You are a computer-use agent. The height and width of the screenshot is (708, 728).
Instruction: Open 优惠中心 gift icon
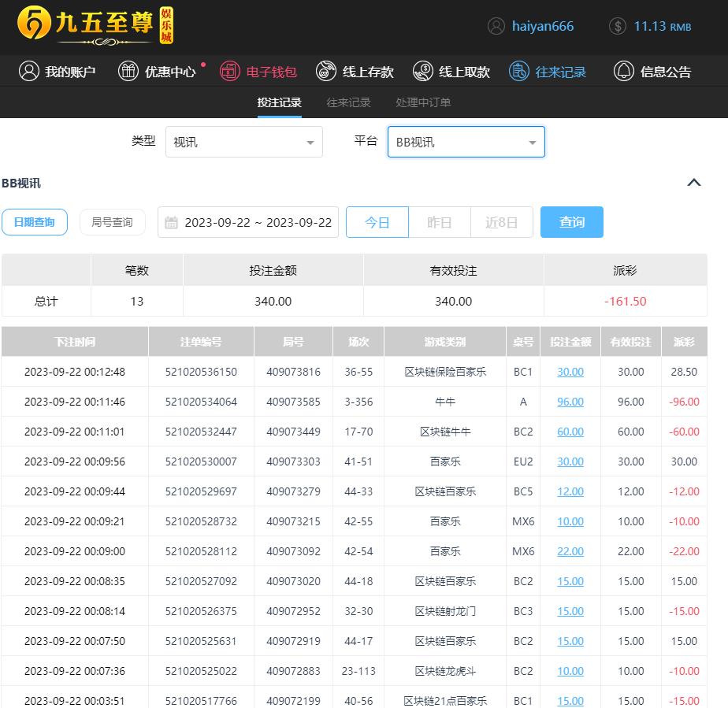[x=128, y=72]
